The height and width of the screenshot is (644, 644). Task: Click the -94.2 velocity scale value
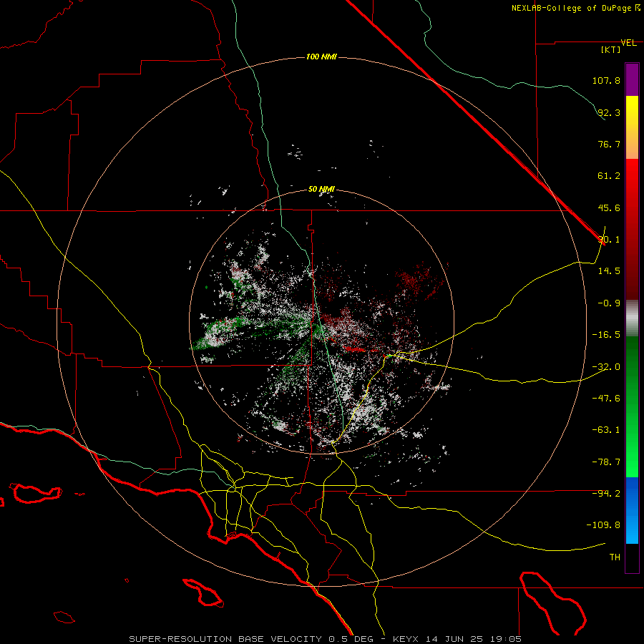(606, 493)
